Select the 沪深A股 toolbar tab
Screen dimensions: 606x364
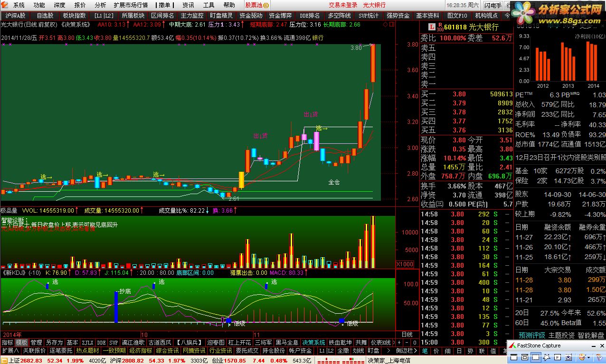(x=15, y=15)
